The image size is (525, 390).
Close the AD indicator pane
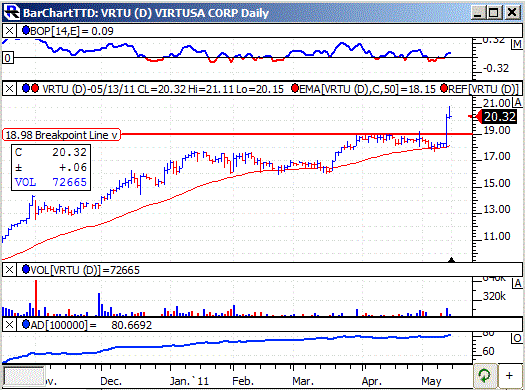pyautogui.click(x=9, y=324)
